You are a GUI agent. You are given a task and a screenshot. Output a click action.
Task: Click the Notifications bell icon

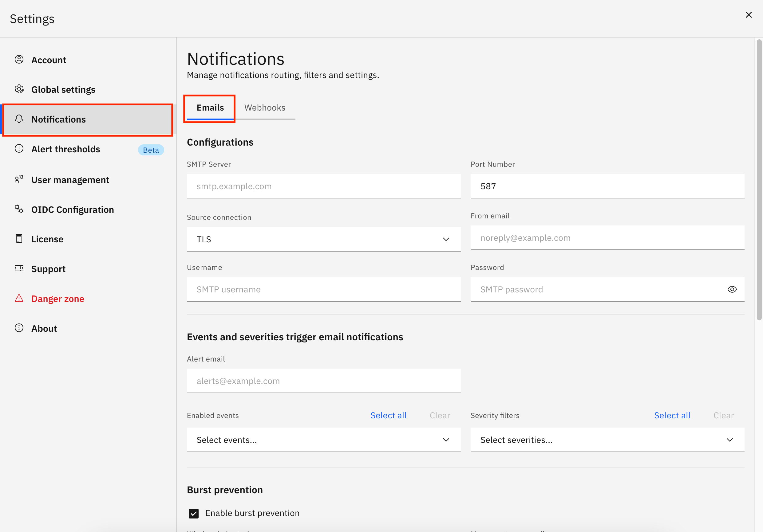coord(19,119)
